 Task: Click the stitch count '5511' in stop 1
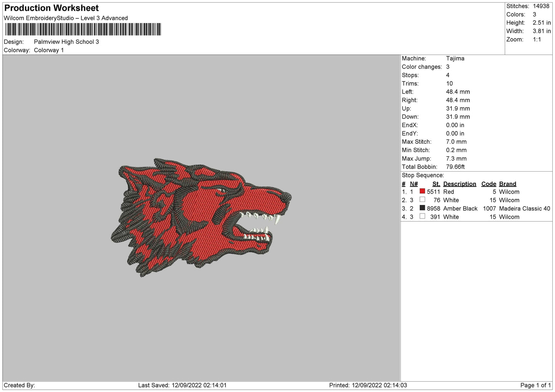[x=434, y=192]
